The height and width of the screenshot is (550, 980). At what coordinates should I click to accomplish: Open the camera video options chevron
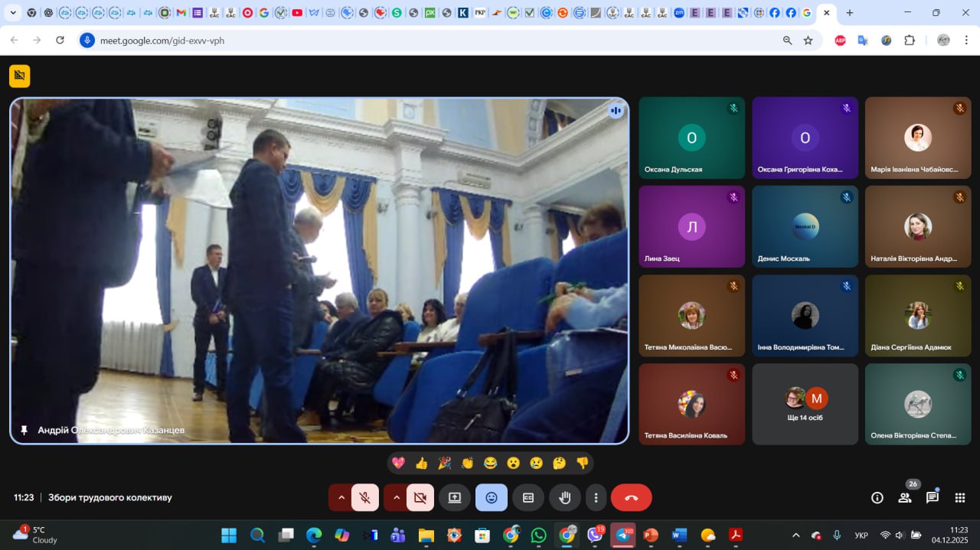point(397,497)
